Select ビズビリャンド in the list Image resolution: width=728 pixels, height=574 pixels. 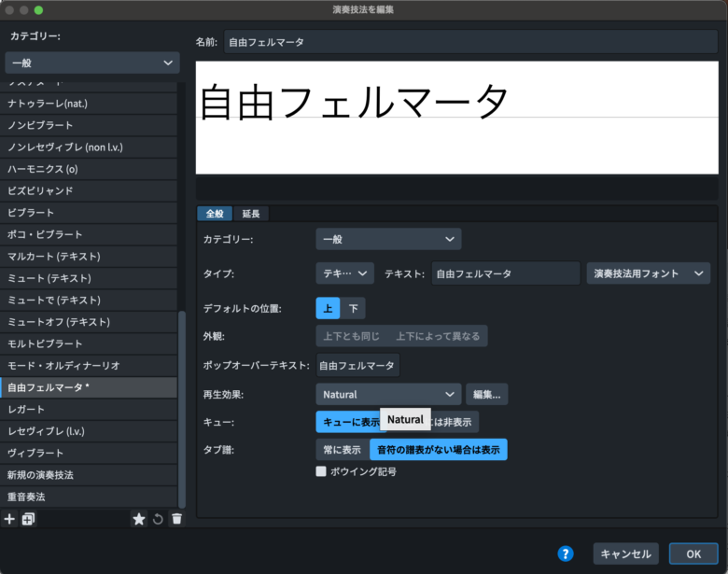coord(89,191)
